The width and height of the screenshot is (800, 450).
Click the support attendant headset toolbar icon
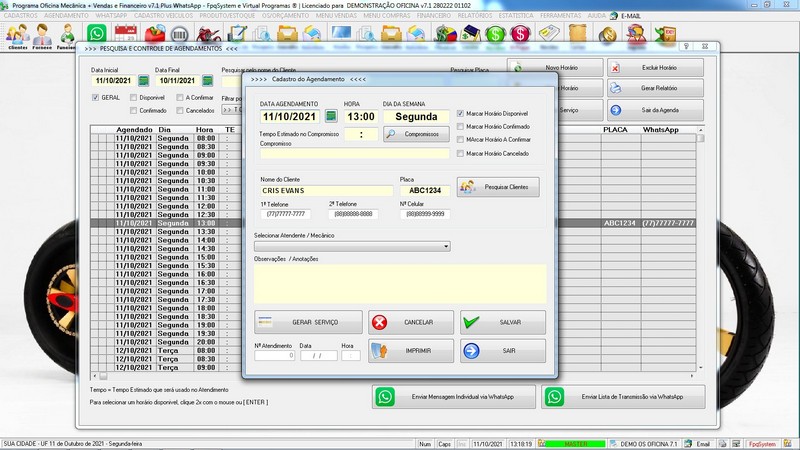(x=636, y=34)
